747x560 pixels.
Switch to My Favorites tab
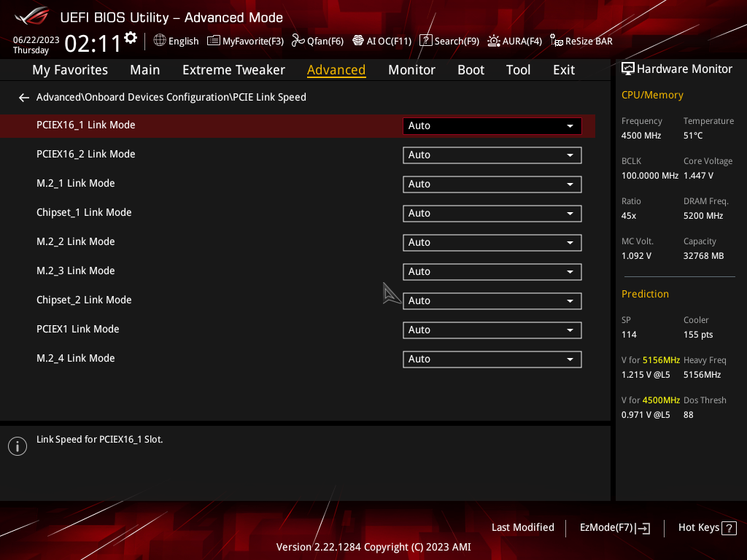click(70, 70)
